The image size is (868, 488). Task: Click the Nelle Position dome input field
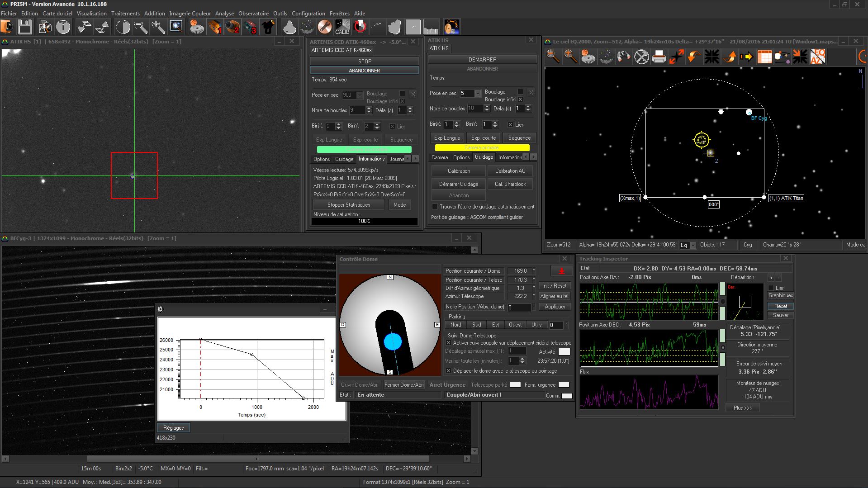click(x=518, y=307)
